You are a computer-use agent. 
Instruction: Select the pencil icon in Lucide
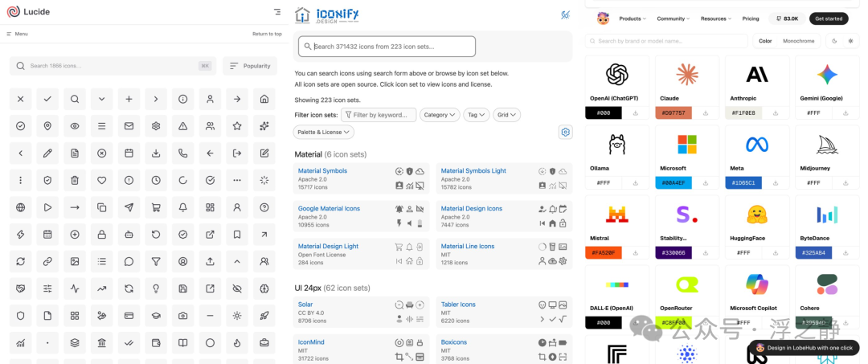coord(47,153)
